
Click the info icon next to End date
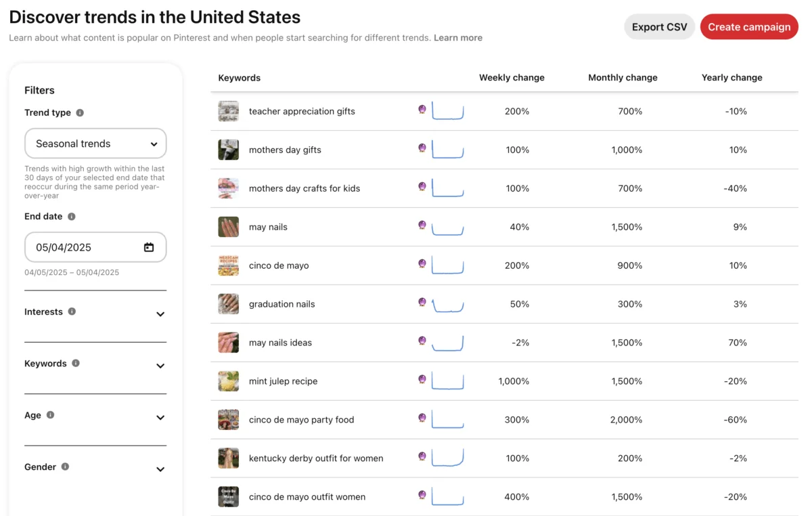coord(72,217)
